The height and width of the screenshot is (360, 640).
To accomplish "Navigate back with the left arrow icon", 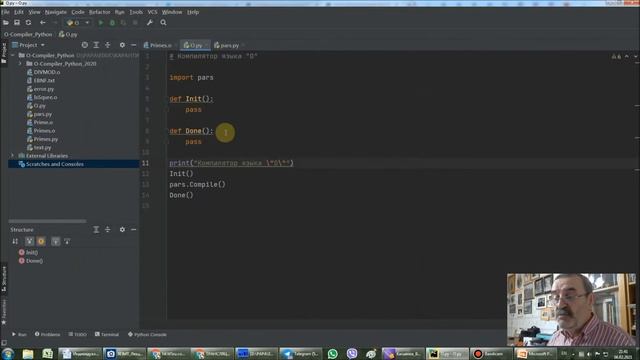I will tap(42, 22).
